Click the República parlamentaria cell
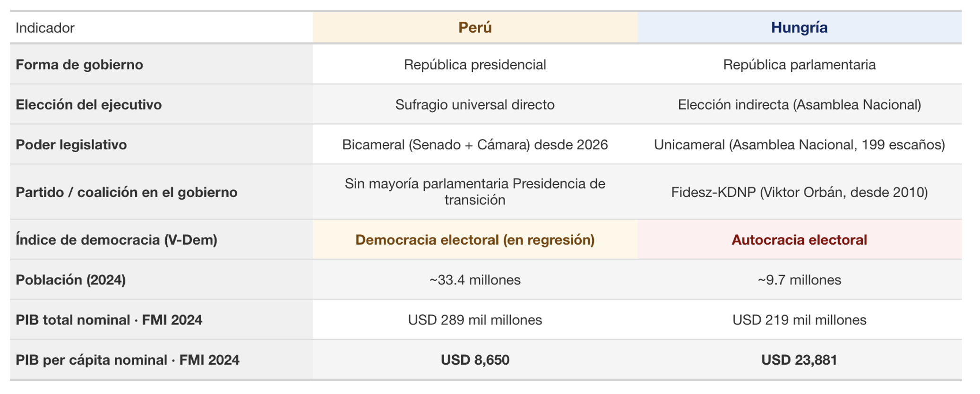Image resolution: width=980 pixels, height=394 pixels. [x=799, y=64]
